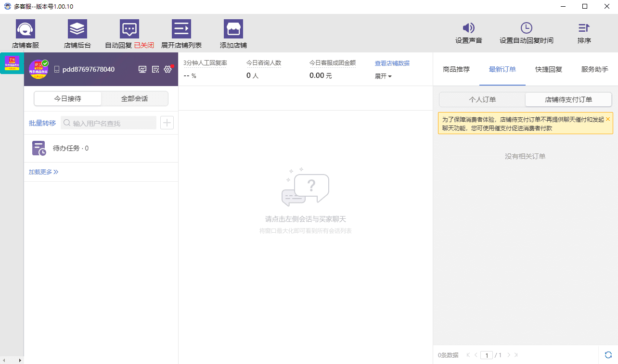618x364 pixels.
Task: Open the 待办任务 task icon
Action: point(39,148)
